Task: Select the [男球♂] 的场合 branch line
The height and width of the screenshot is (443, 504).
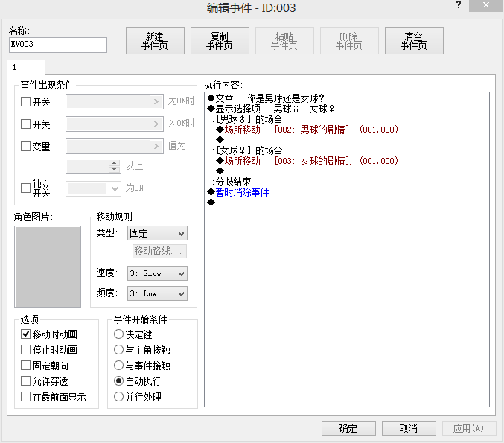Action: pyautogui.click(x=247, y=119)
